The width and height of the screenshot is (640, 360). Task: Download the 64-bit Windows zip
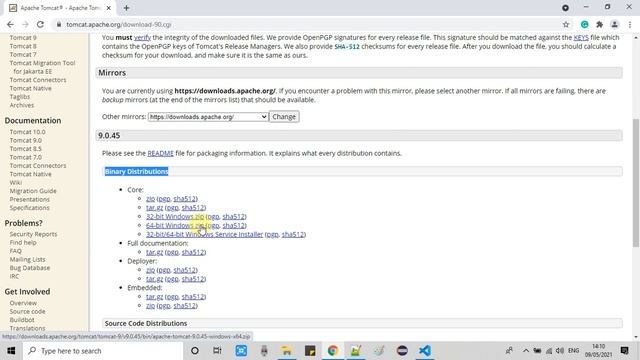pos(175,226)
